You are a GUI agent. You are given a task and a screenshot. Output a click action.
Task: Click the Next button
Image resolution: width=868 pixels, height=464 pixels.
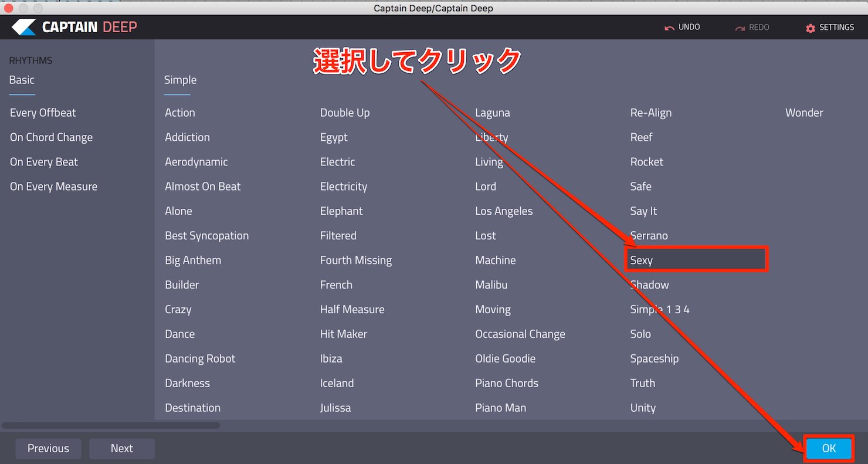[x=122, y=449]
